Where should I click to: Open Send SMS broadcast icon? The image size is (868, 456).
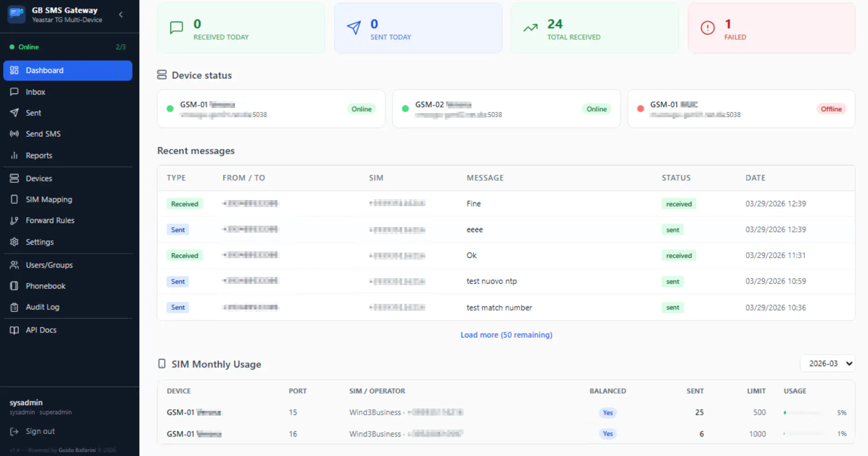pyautogui.click(x=14, y=134)
